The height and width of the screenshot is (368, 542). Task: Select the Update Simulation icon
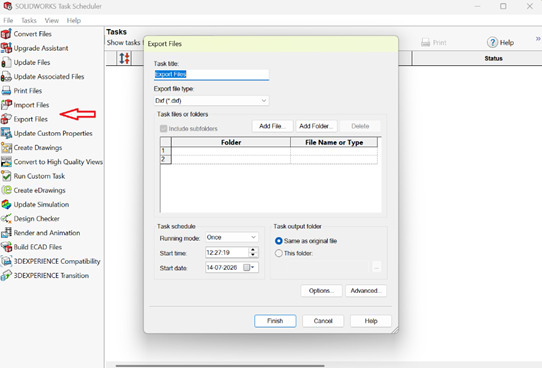[x=6, y=205]
